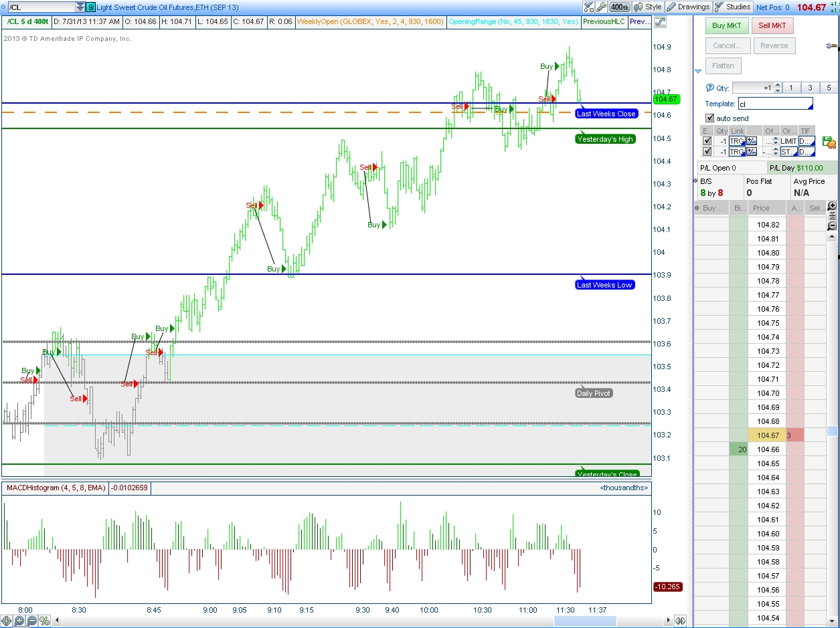Click the chart crosshair pan icon
Image resolution: width=840 pixels, height=628 pixels.
click(7, 621)
